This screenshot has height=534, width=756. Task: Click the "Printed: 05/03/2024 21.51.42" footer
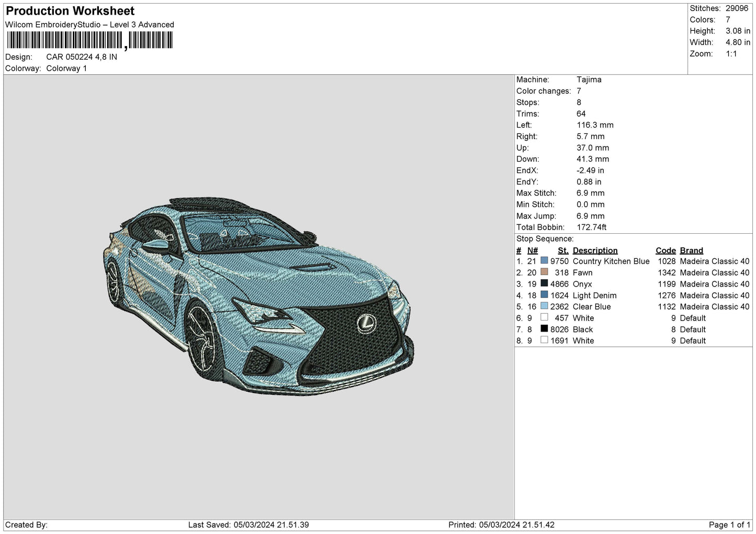[501, 525]
